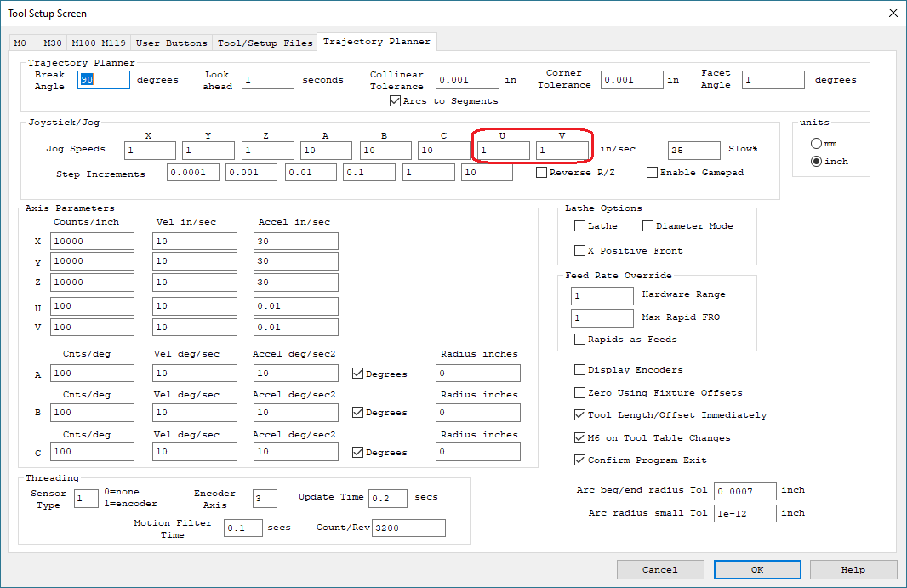Open the M100-M119 tab
This screenshot has width=907, height=588.
pyautogui.click(x=97, y=43)
